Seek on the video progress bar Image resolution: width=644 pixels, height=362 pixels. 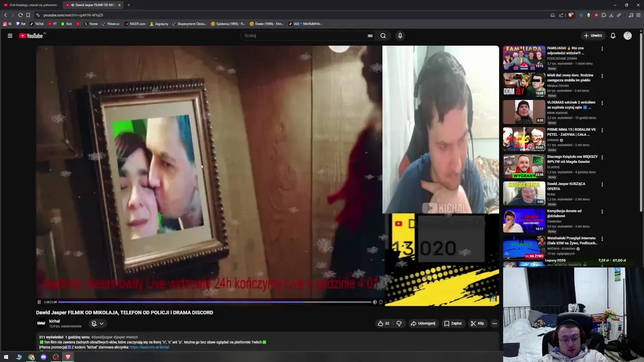point(215,302)
